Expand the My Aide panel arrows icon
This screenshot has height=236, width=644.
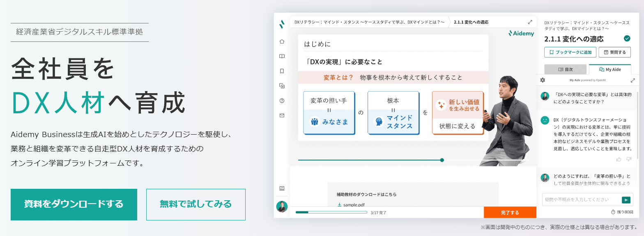click(632, 80)
